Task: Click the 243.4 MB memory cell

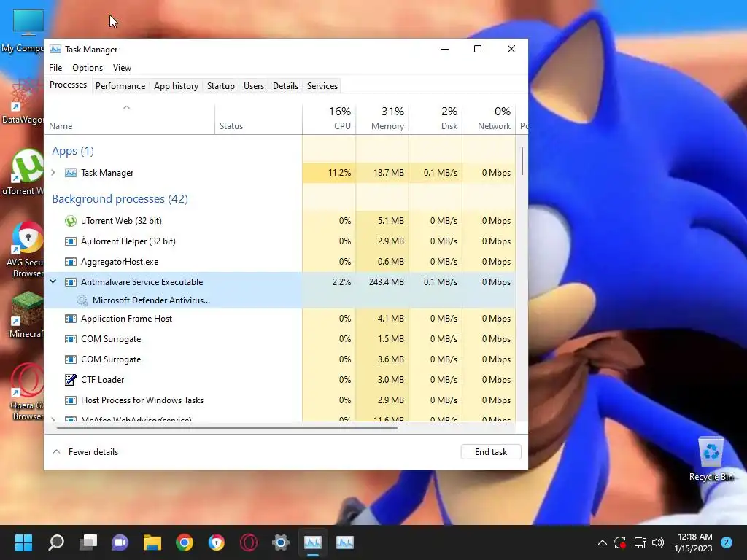Action: tap(382, 282)
